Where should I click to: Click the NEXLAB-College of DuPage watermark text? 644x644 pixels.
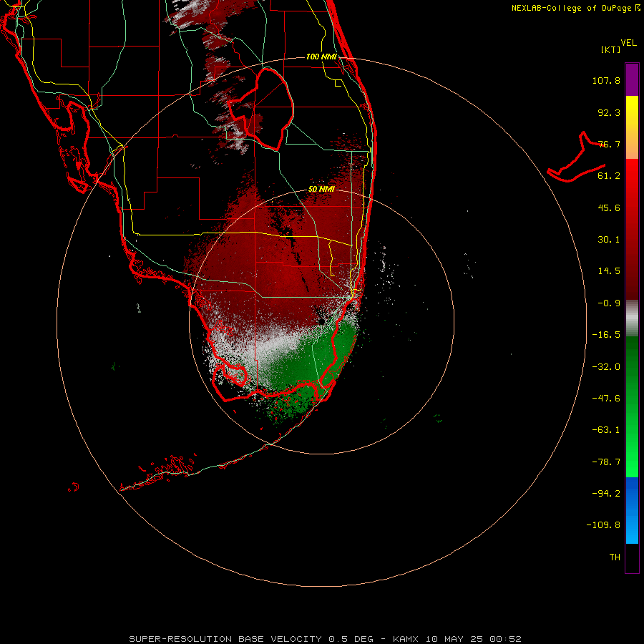point(576,8)
